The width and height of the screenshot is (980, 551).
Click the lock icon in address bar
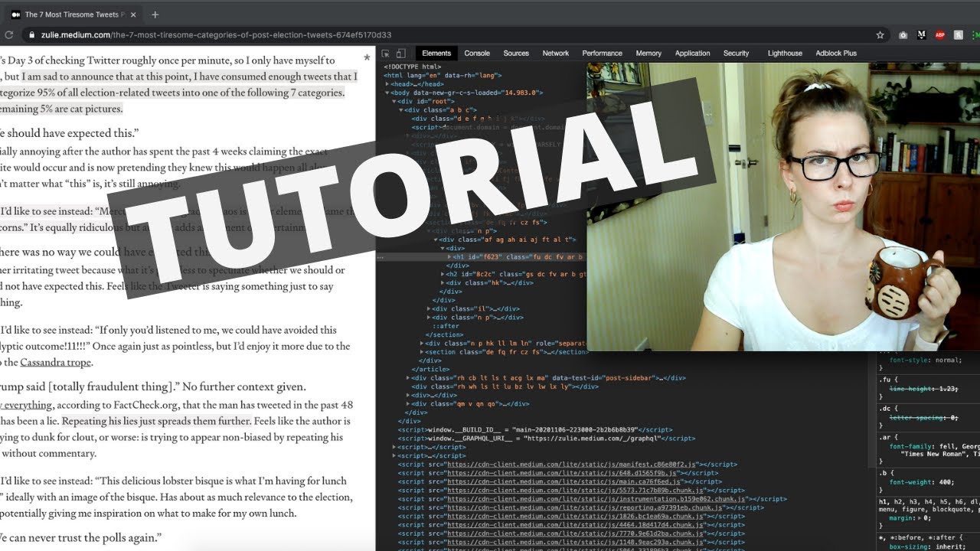click(31, 35)
